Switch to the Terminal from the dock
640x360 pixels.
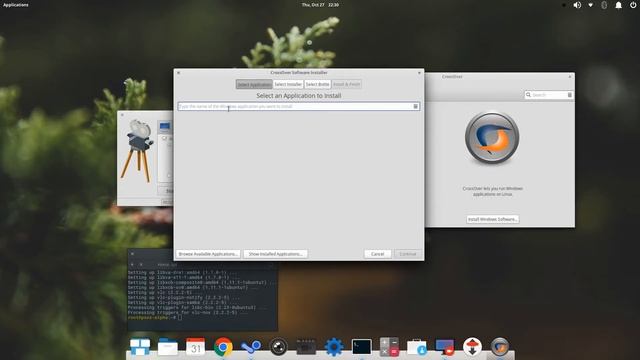(362, 347)
